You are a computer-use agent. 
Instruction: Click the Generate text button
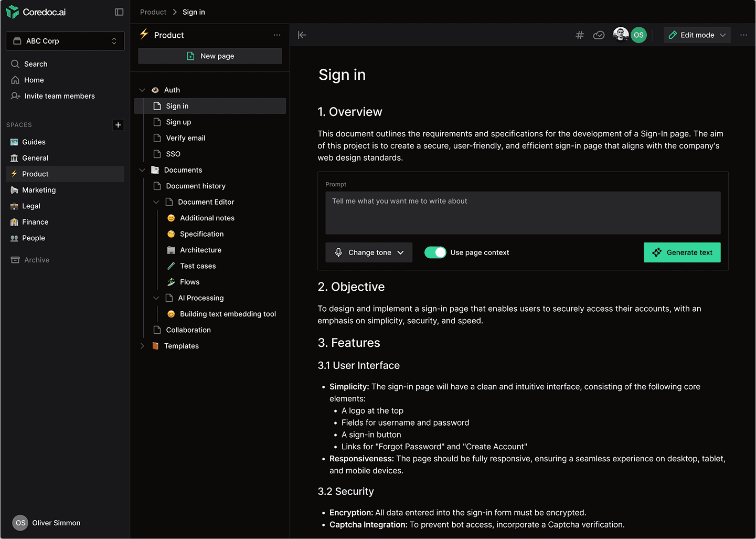click(x=682, y=252)
